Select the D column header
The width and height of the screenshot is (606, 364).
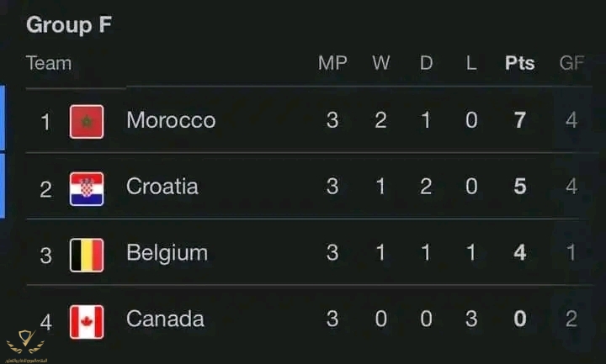tap(426, 63)
